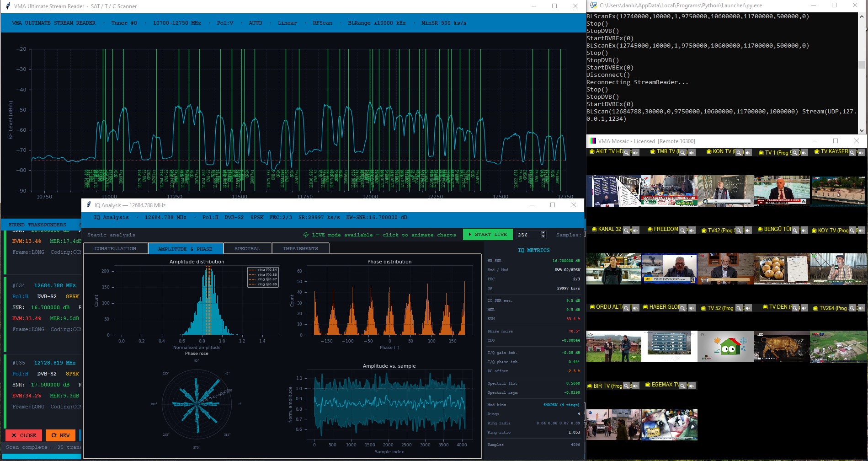Zoom into the TV264 tile
Screen dimensions: 868x461
click(852, 308)
